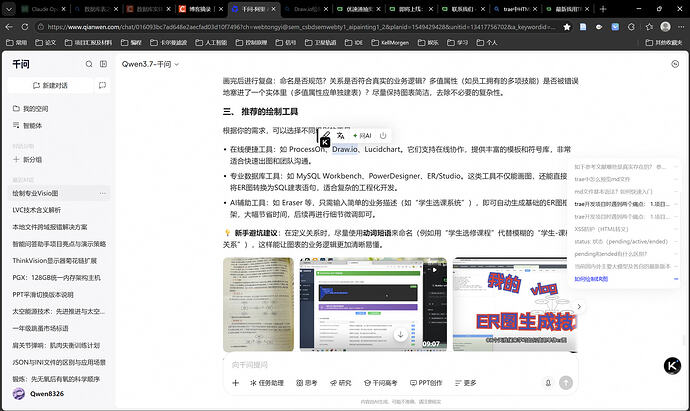
Task: Open a new browser tab with plus
Action: pos(603,9)
